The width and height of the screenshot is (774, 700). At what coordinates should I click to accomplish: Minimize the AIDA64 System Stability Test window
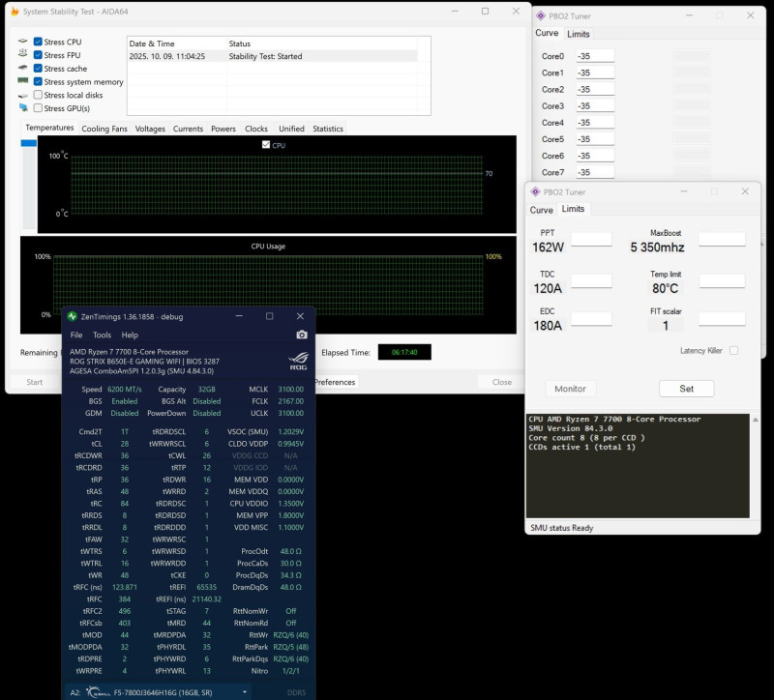[455, 11]
